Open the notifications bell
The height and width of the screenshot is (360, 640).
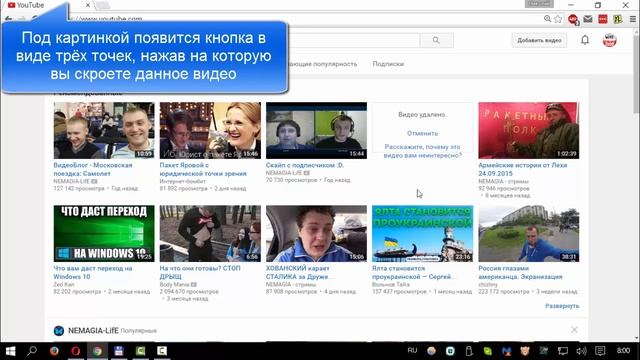click(585, 40)
